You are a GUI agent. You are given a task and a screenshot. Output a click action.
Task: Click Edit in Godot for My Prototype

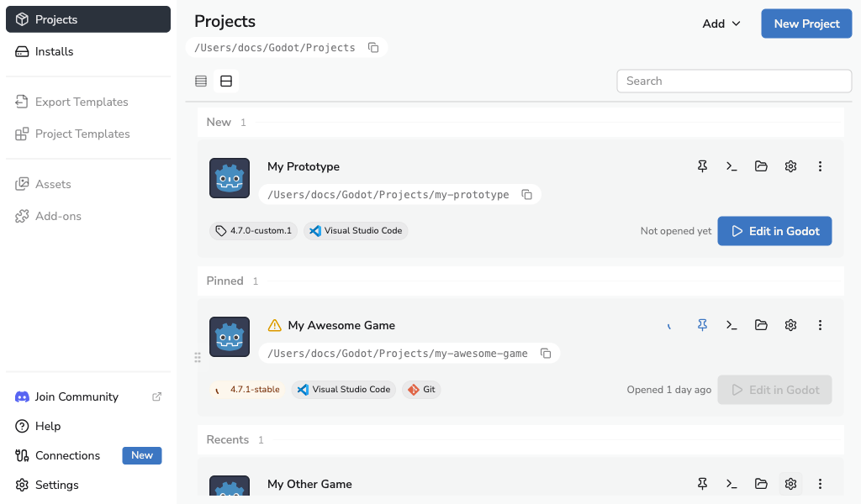point(774,231)
